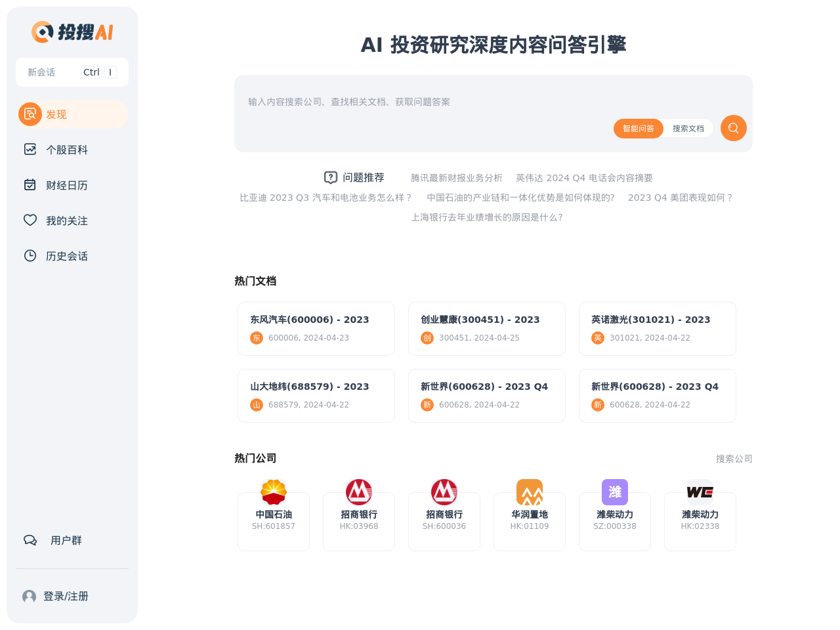Click the 我的关注 heart icon
This screenshot has height=630, width=840.
[30, 220]
